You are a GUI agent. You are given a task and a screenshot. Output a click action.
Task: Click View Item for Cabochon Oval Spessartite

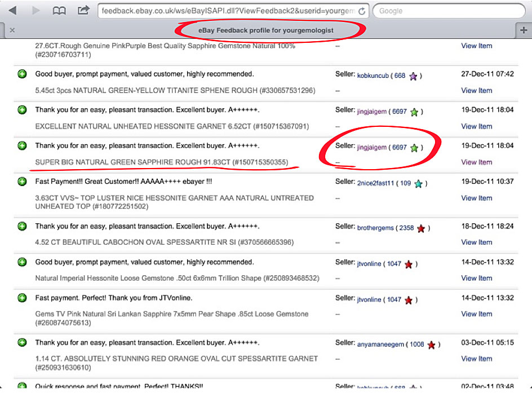(476, 242)
